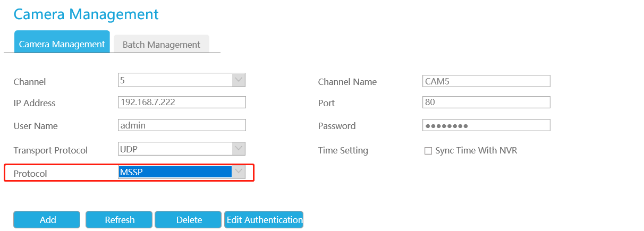
Task: Switch to the Batch Management tab
Action: click(x=162, y=44)
